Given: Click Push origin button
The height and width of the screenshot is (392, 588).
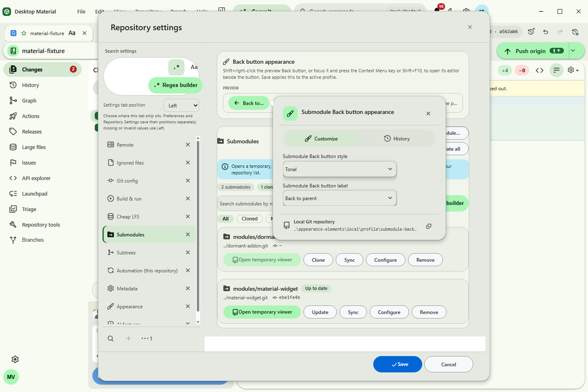Looking at the screenshot, I should [533, 51].
